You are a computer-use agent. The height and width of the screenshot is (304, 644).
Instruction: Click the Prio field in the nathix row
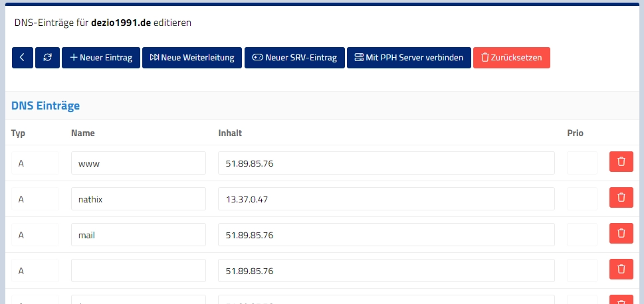click(582, 199)
